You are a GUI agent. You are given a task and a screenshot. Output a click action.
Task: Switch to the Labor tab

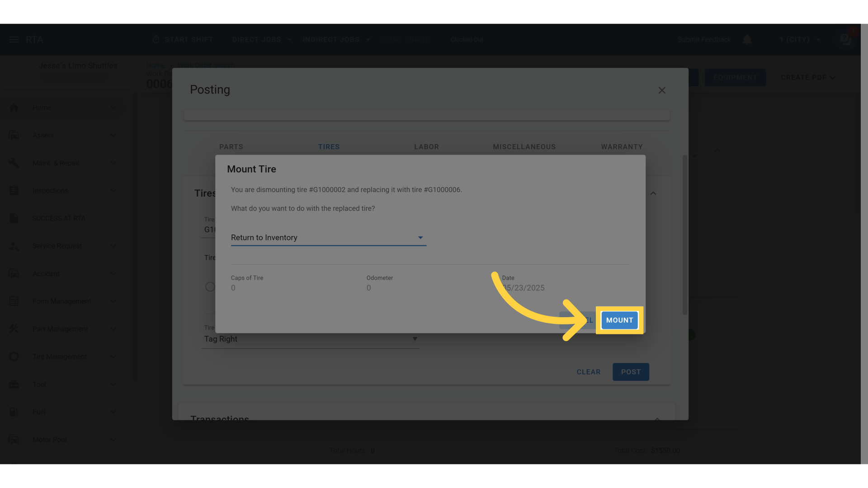(426, 147)
